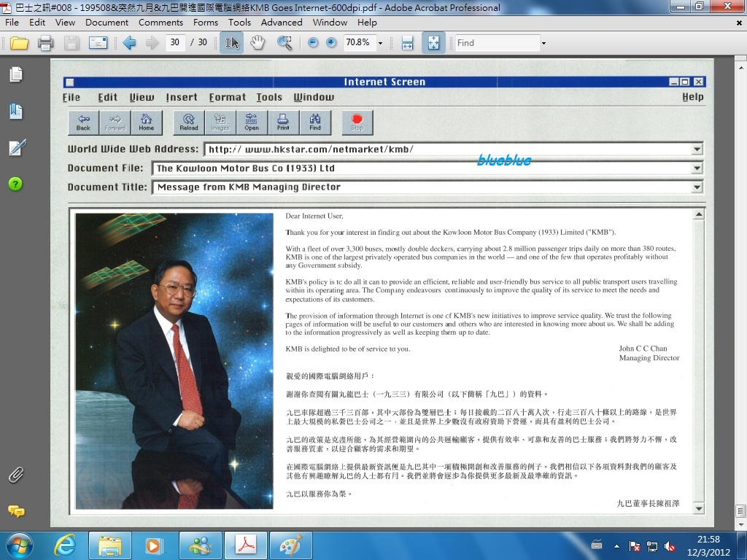Go to the previous page arrow
The width and height of the screenshot is (747, 560).
pos(130,43)
